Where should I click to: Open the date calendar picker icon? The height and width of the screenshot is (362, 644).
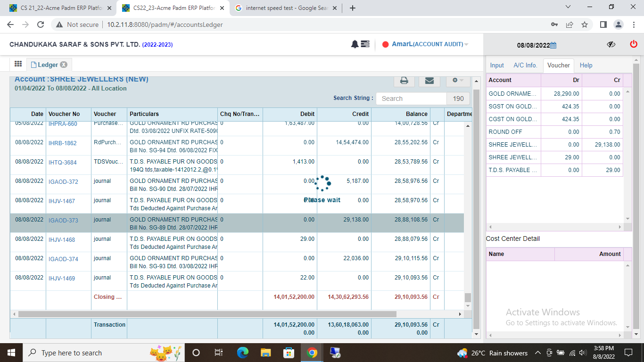click(553, 45)
